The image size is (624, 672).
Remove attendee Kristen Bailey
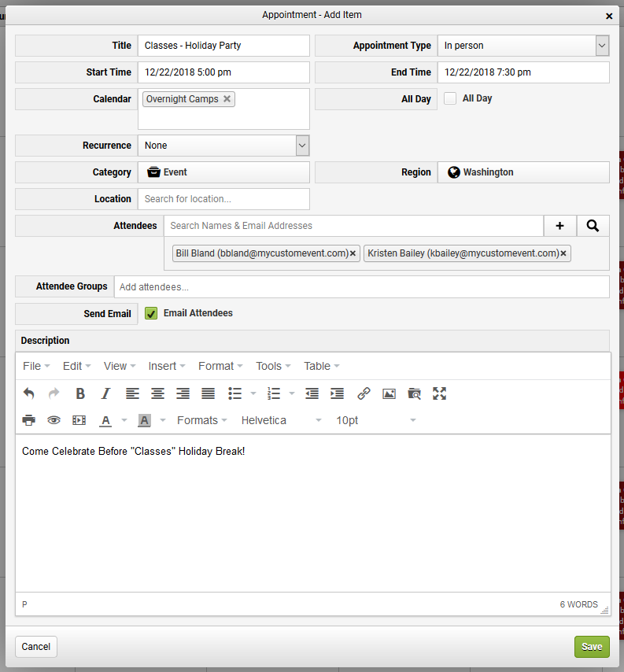coord(563,253)
